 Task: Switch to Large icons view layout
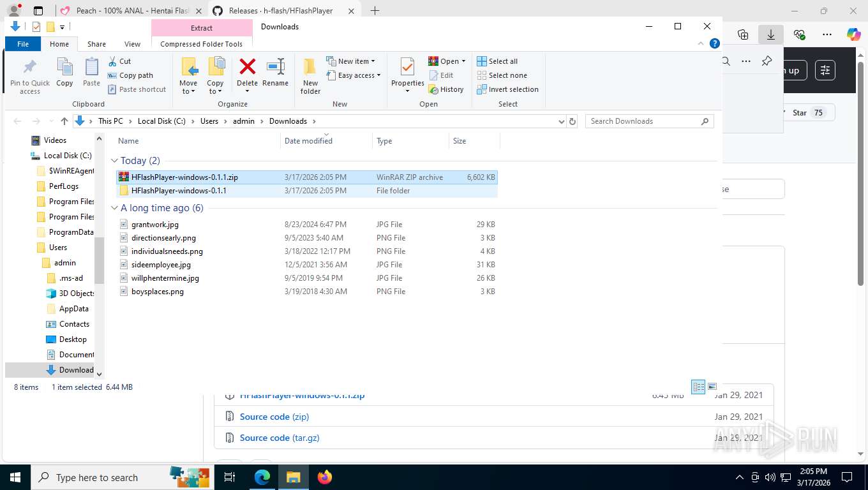[712, 387]
